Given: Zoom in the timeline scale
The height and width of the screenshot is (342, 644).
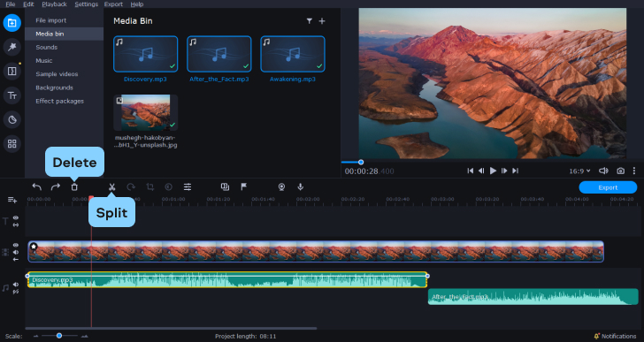Looking at the screenshot, I should point(85,337).
